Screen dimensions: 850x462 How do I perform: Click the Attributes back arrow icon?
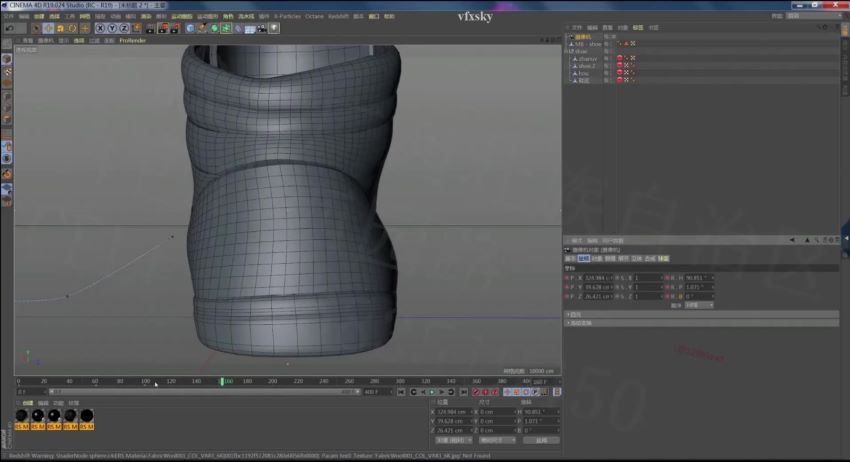click(792, 240)
